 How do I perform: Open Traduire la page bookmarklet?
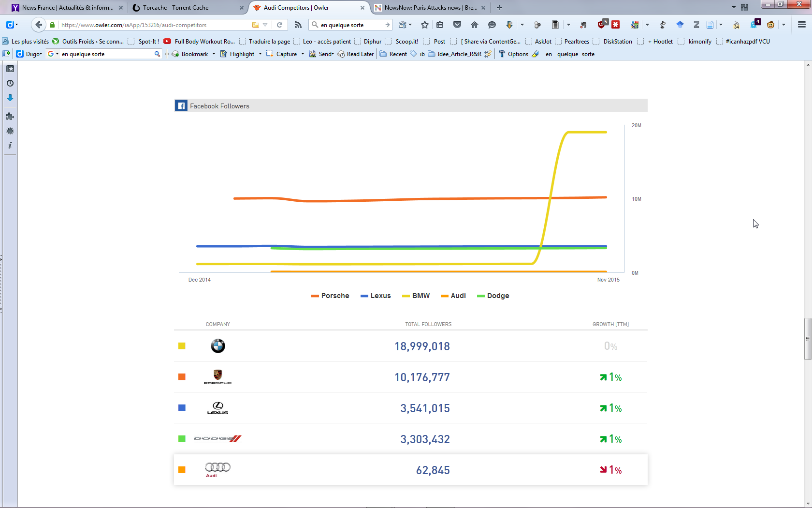pyautogui.click(x=264, y=42)
